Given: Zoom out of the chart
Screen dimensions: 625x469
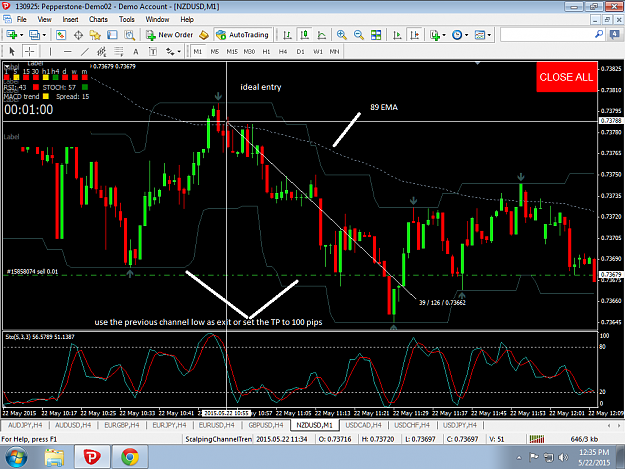Looking at the screenshot, I should (x=359, y=35).
